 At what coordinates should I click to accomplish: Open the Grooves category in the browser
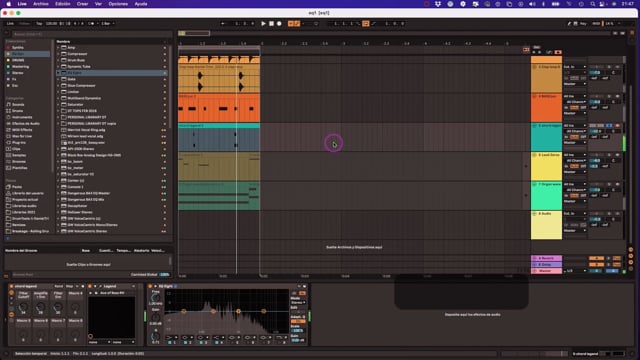coord(19,161)
